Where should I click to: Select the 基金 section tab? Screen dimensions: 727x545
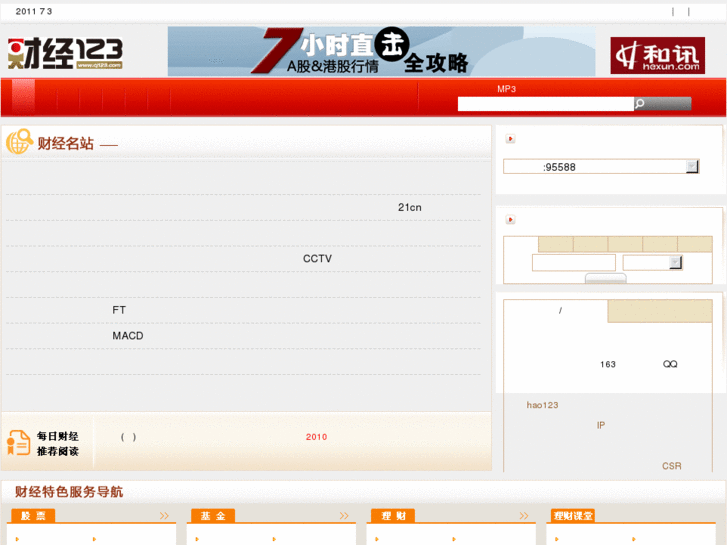[x=213, y=516]
